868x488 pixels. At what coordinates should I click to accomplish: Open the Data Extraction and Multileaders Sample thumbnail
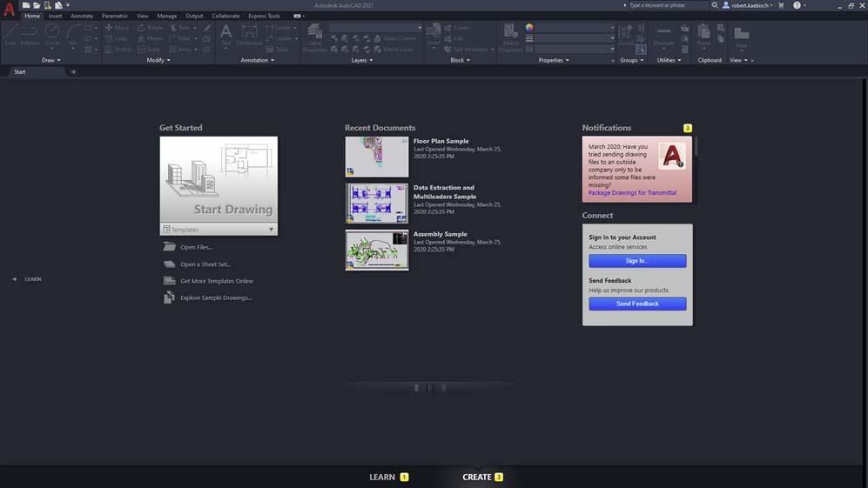tap(377, 203)
